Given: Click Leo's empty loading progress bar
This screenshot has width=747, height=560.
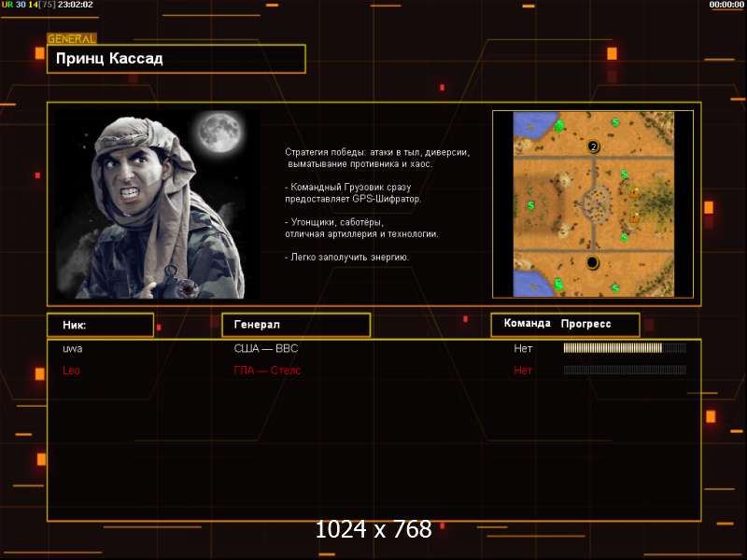Looking at the screenshot, I should pos(625,370).
